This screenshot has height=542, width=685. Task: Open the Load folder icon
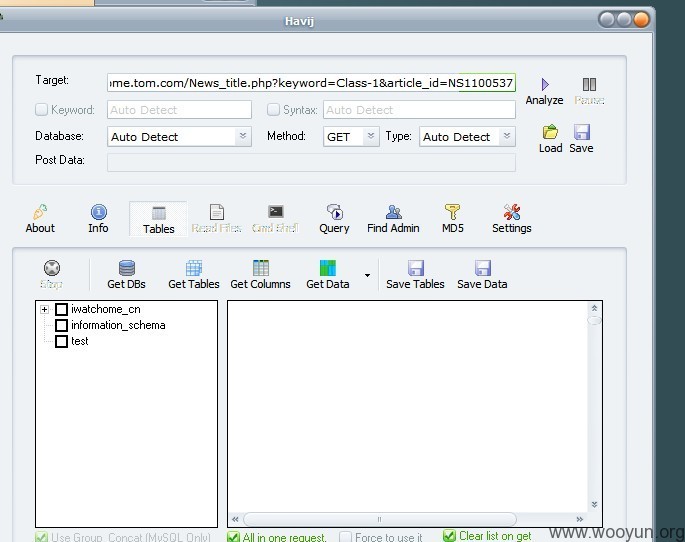pos(550,131)
